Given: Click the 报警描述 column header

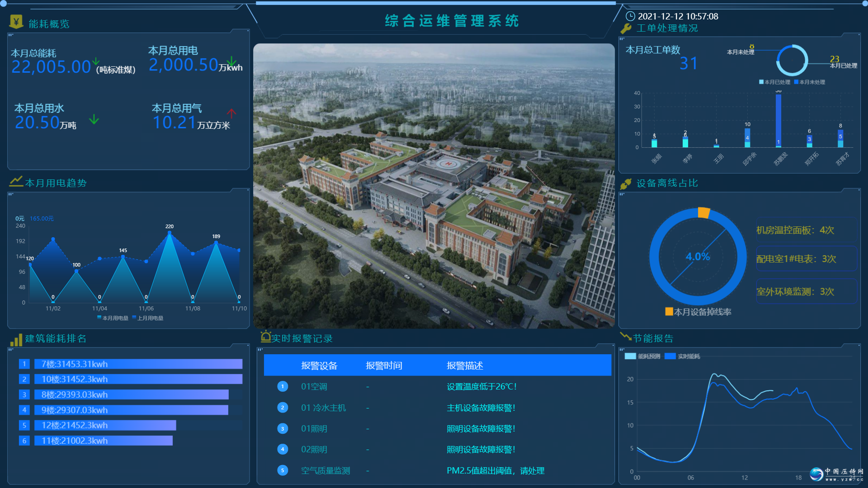Looking at the screenshot, I should pyautogui.click(x=465, y=366).
